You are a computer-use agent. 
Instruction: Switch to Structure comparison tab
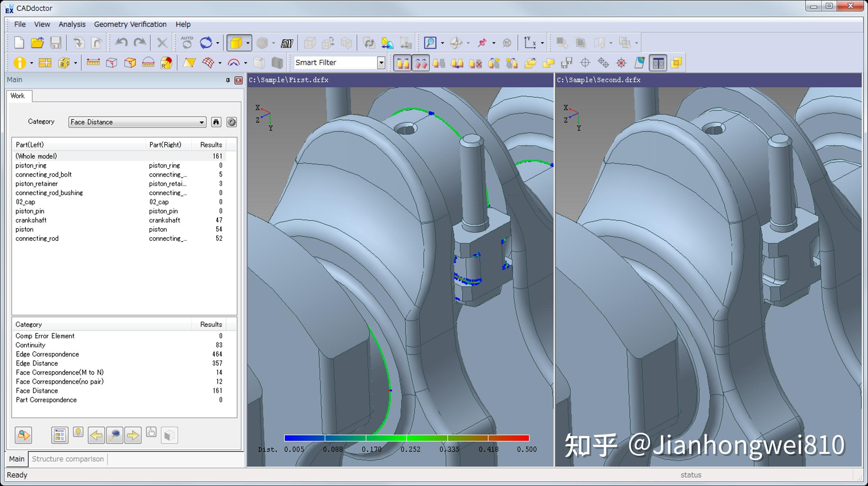point(68,459)
